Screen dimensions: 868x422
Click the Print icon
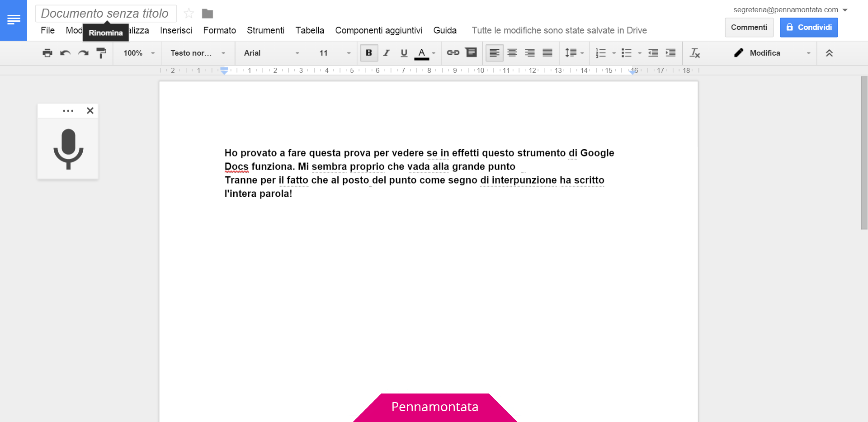tap(47, 53)
